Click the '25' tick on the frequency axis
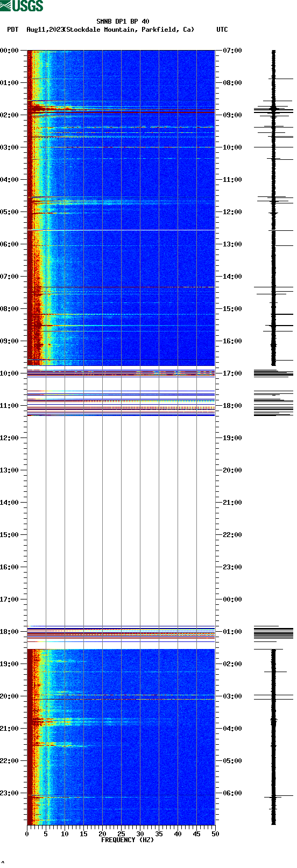This screenshot has width=297, height=868. [x=121, y=834]
